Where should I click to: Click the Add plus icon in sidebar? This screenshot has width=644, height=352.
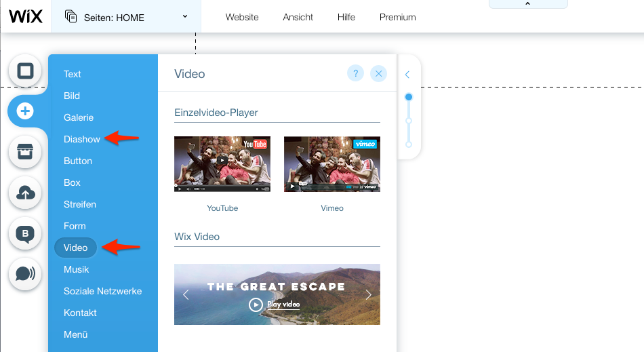[26, 111]
